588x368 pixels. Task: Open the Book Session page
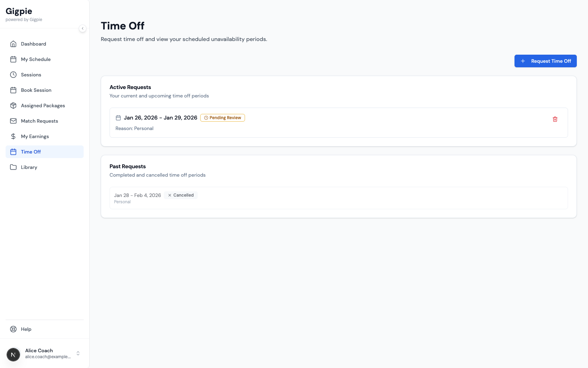(36, 90)
